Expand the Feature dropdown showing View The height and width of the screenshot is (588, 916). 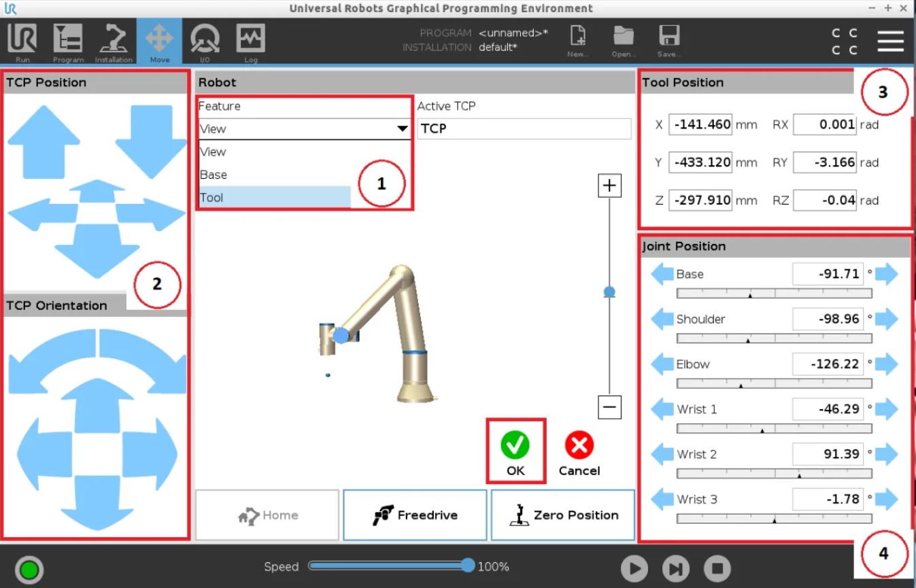[x=304, y=128]
